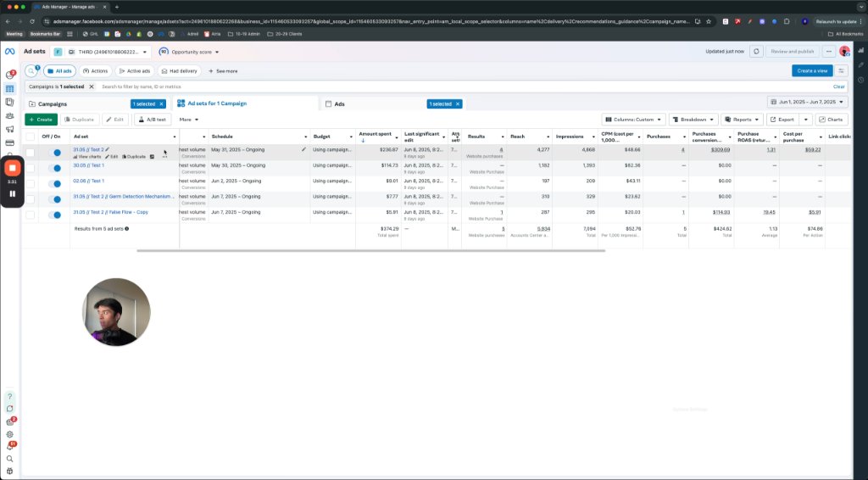Image resolution: width=868 pixels, height=480 pixels.
Task: Open the campaigns table grid sidebar icon
Action: point(9,88)
